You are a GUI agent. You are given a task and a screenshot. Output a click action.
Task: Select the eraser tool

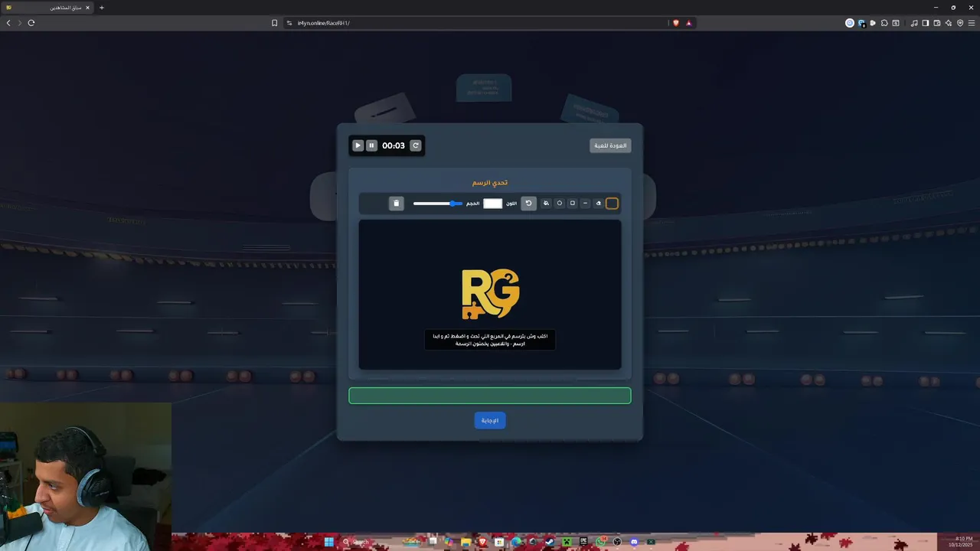(x=599, y=204)
